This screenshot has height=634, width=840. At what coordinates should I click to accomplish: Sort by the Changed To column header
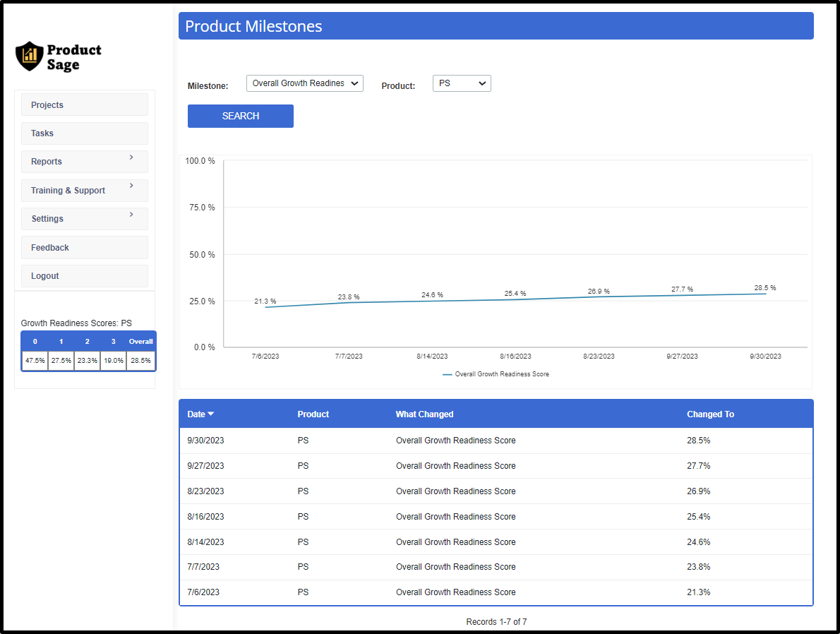coord(710,414)
